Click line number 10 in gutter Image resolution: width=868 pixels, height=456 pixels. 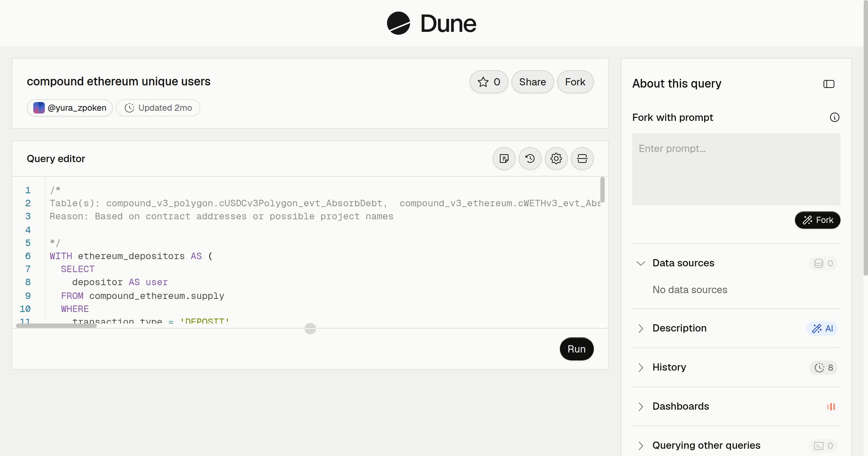tap(25, 309)
